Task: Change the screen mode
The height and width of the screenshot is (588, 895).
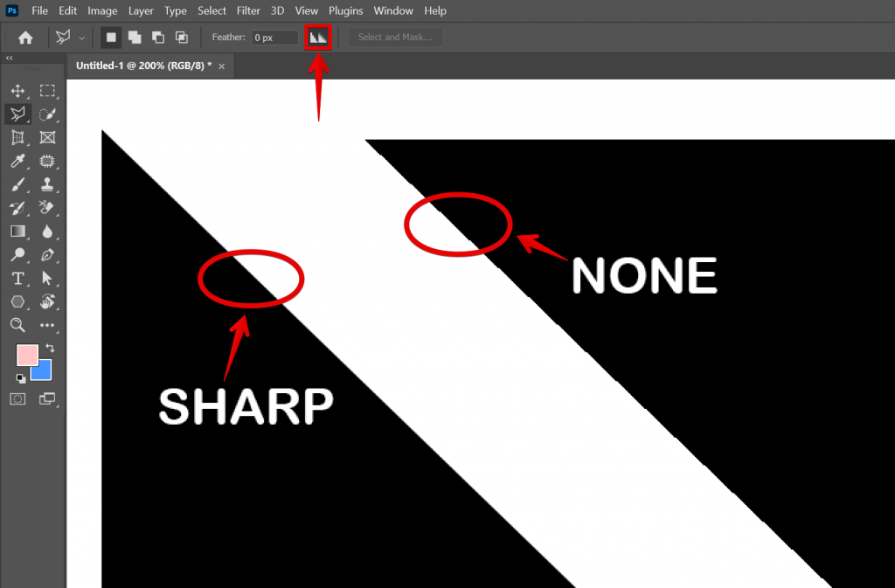Action: pos(47,398)
